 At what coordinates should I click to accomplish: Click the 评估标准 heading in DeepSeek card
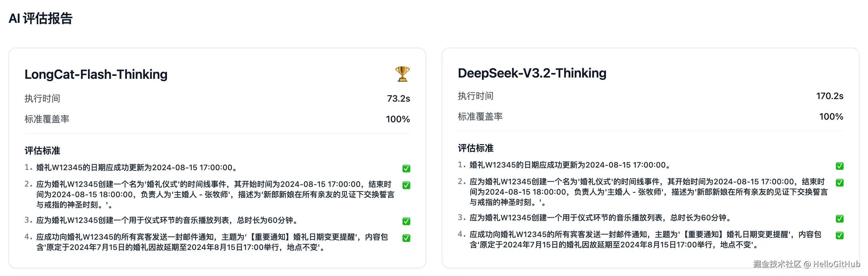click(x=475, y=148)
